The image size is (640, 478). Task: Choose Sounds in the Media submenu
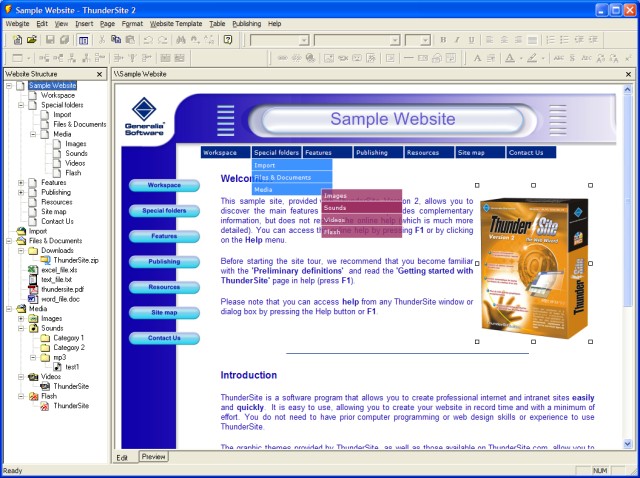tap(362, 208)
